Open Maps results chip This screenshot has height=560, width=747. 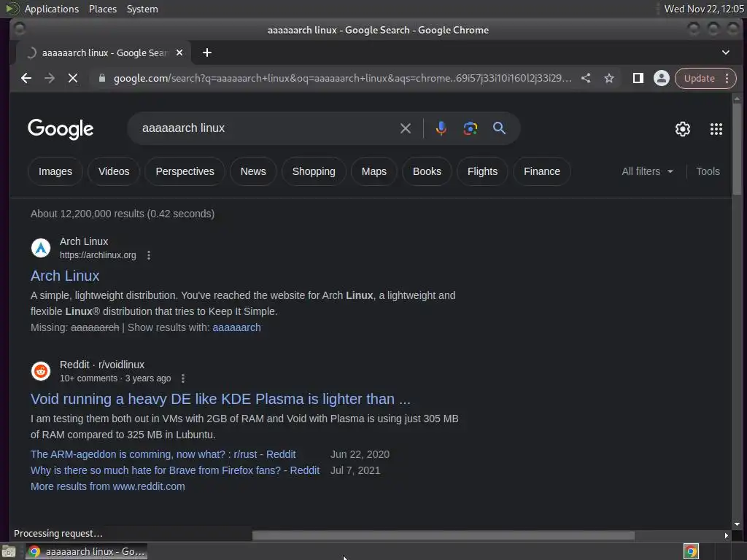coord(374,171)
